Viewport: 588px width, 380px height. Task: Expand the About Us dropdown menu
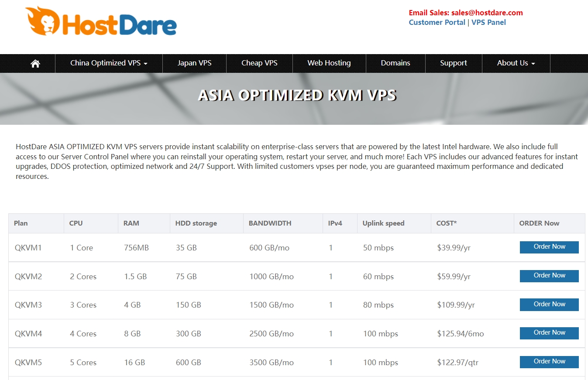(516, 63)
